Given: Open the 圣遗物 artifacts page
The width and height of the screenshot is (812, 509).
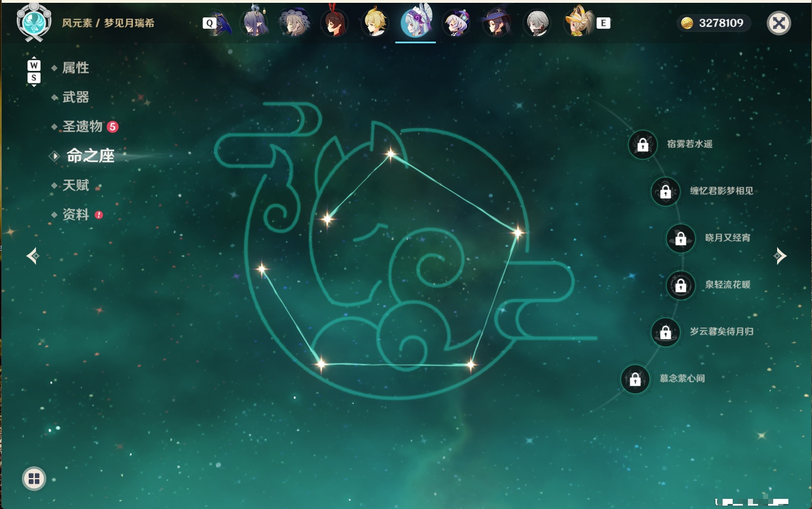Looking at the screenshot, I should (82, 127).
